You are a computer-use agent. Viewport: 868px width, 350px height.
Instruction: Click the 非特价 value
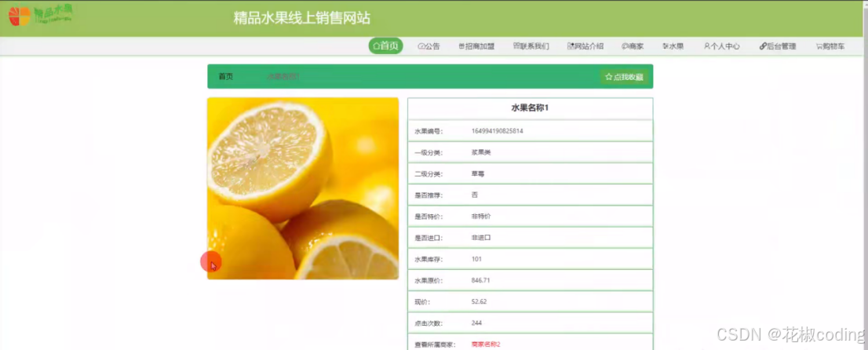point(481,216)
